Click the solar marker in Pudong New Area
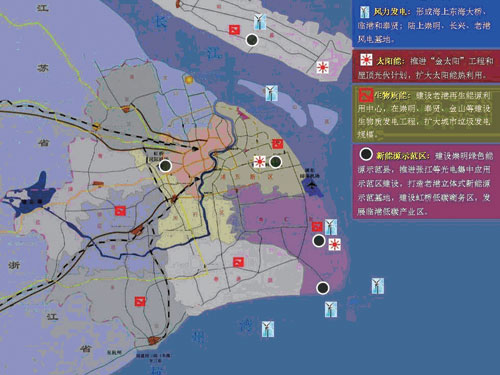This screenshot has width=500, height=375. 259,162
